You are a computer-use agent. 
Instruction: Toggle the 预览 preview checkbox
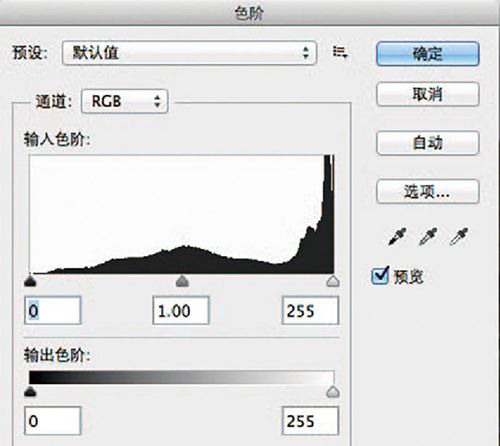click(x=380, y=276)
